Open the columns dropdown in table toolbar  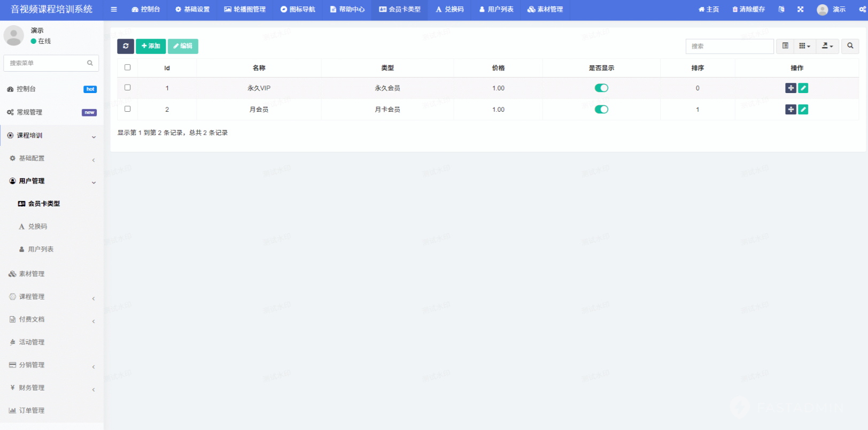[x=804, y=46]
